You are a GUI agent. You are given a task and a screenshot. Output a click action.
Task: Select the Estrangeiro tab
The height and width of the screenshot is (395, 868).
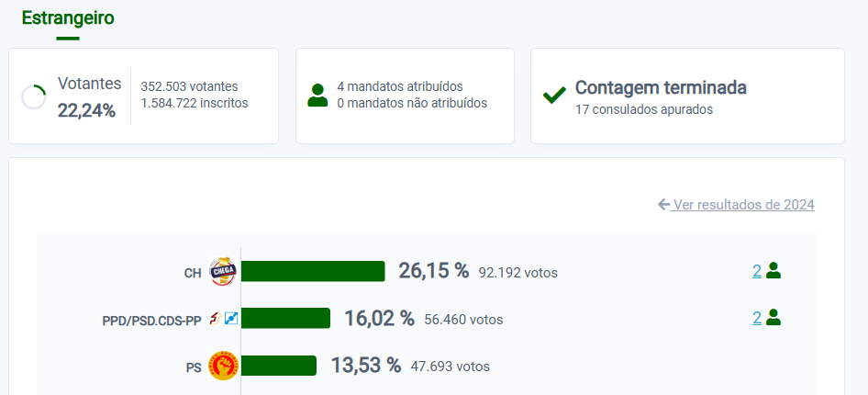coord(68,18)
